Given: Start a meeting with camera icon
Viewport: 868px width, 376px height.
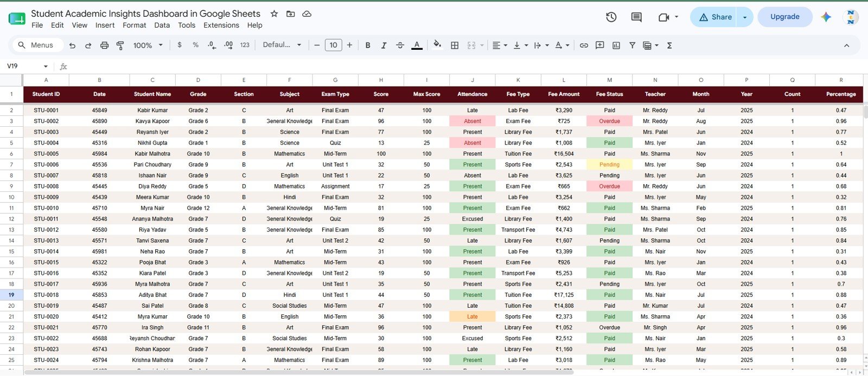Looking at the screenshot, I should point(663,17).
